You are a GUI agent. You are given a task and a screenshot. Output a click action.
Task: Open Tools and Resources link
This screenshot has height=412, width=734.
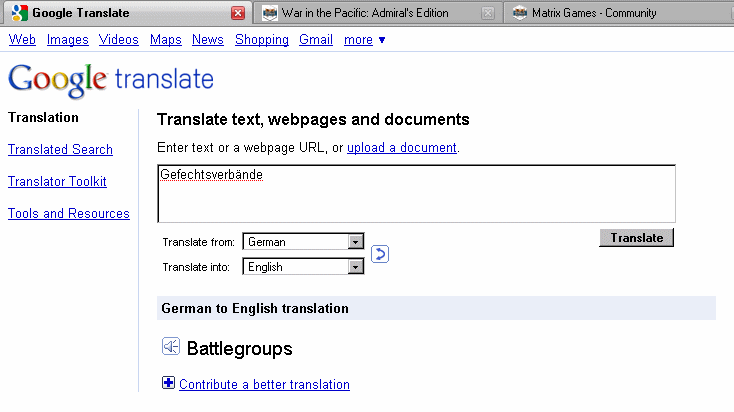click(69, 213)
